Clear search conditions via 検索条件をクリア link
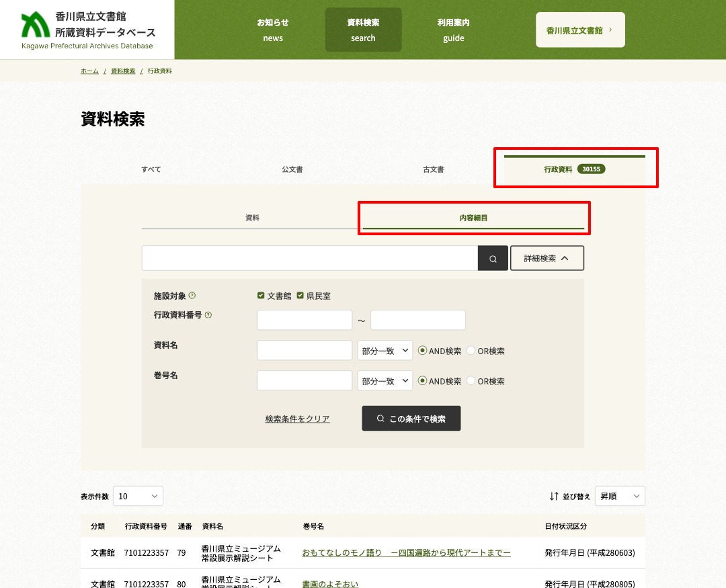The image size is (726, 588). (x=297, y=418)
